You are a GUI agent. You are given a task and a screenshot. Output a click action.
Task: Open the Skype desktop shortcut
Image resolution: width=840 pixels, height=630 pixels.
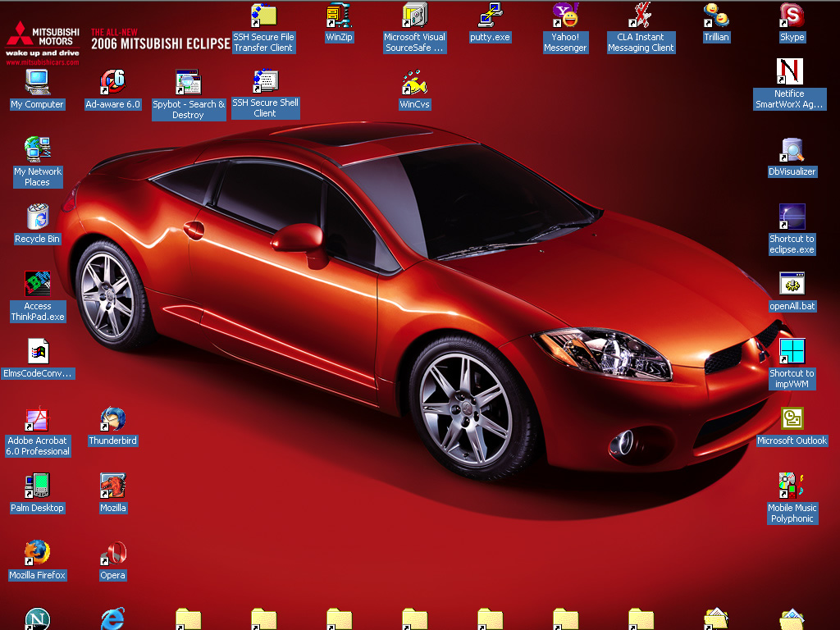coord(792,16)
